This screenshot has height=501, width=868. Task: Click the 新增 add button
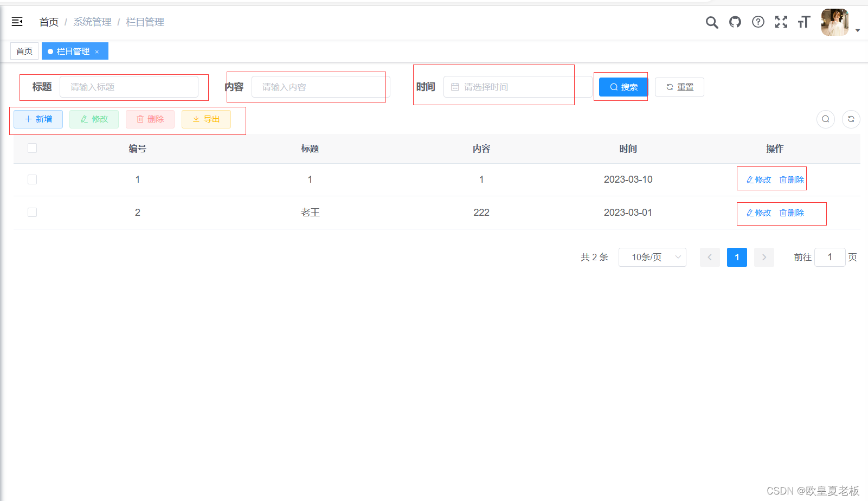(x=38, y=119)
